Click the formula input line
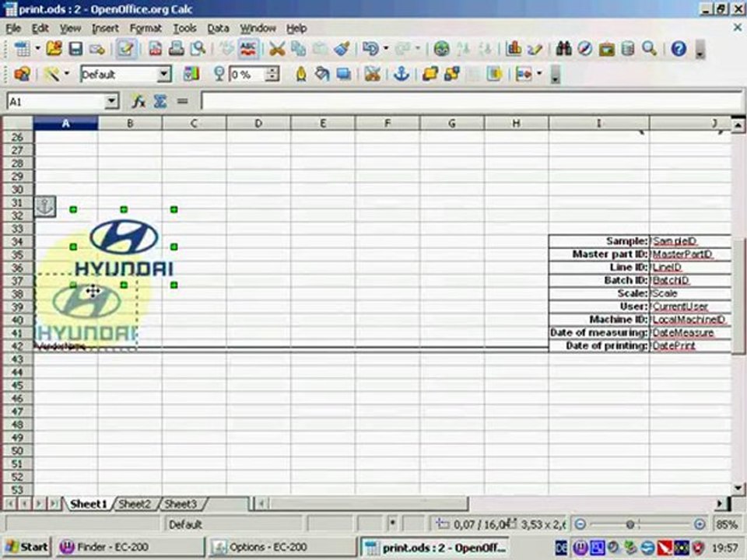747x560 pixels. (x=472, y=101)
